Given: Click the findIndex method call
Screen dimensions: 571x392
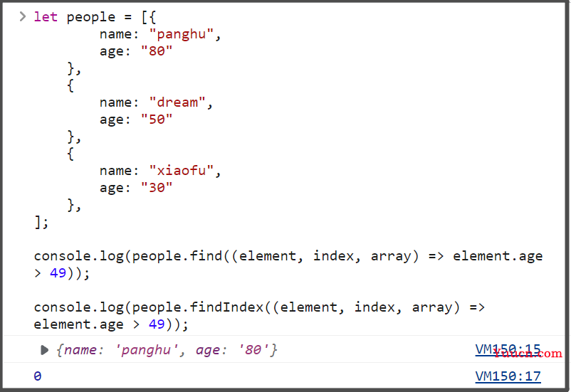Looking at the screenshot, I should [x=226, y=307].
